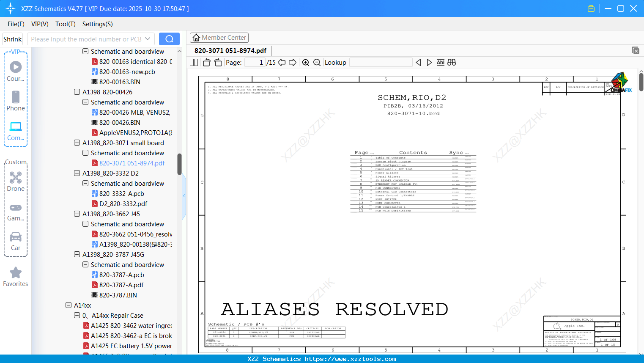Open the Favorites star section
The image size is (644, 363).
pos(16,277)
